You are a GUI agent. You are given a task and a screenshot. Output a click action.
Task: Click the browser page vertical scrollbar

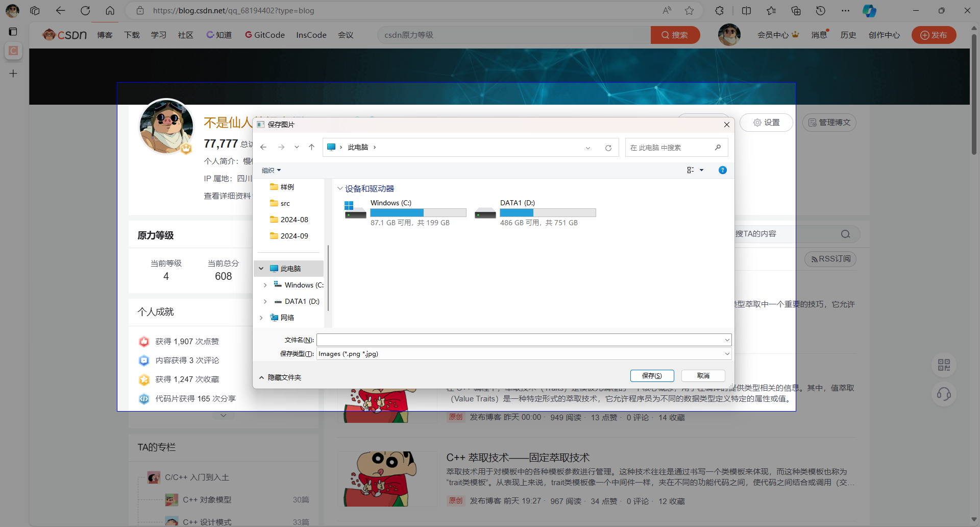point(974,93)
